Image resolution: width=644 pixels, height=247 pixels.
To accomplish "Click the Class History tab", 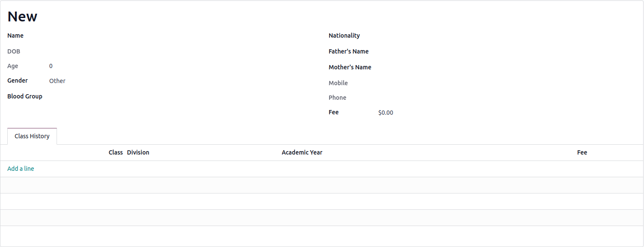I will tap(32, 136).
